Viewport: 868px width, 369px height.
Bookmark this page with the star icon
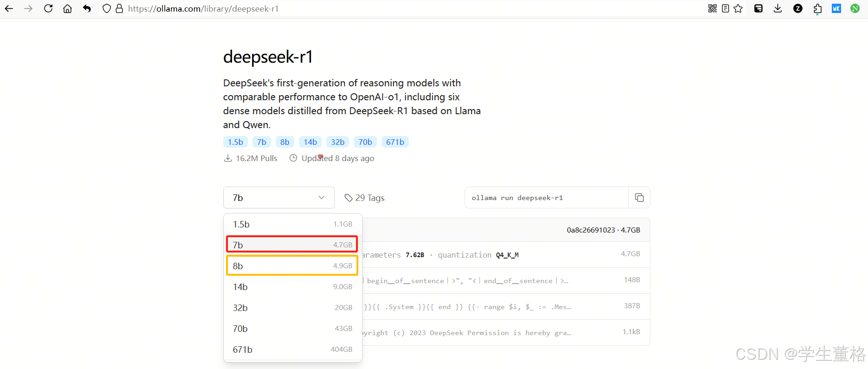tap(738, 8)
